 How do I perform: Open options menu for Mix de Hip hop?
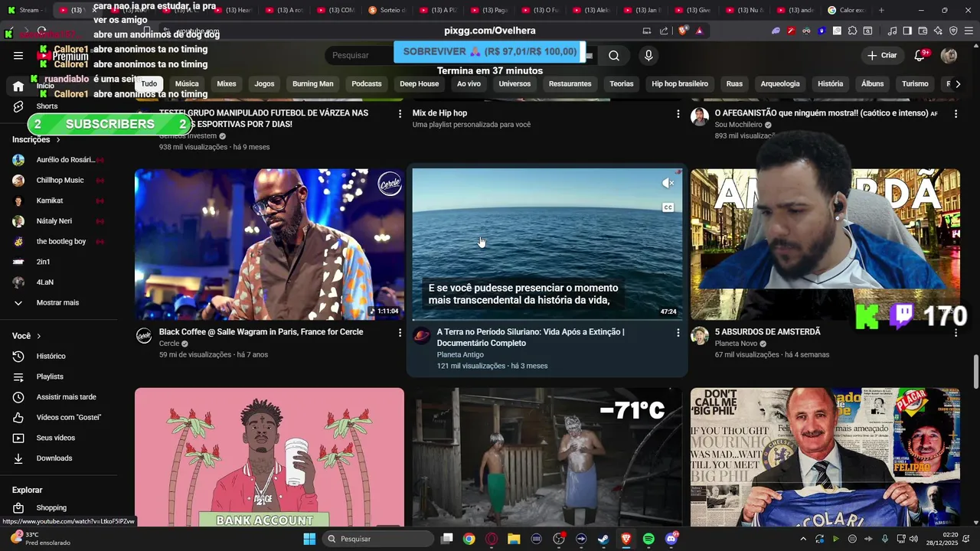pyautogui.click(x=678, y=114)
